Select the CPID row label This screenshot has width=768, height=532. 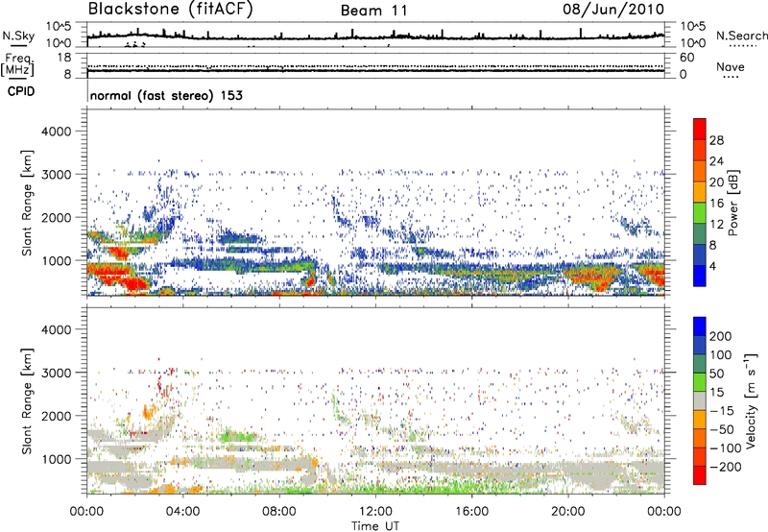(x=21, y=91)
